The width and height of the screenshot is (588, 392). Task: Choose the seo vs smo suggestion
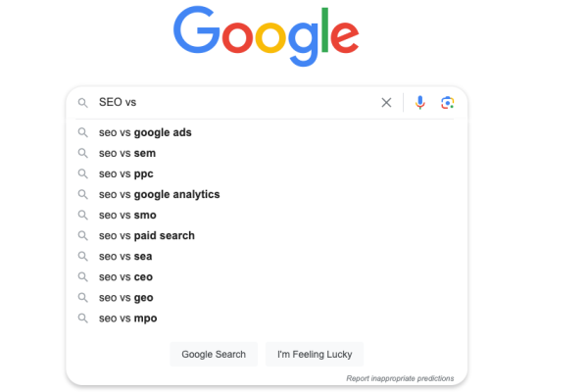coord(267,215)
